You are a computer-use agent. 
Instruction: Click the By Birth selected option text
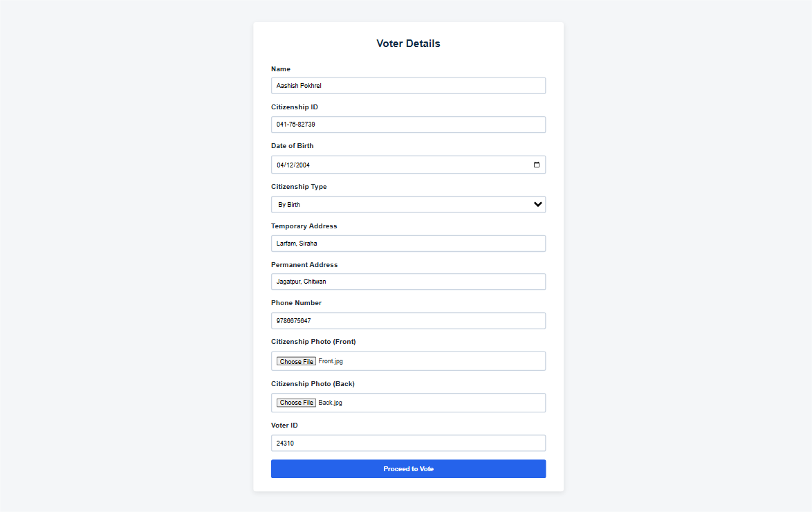(x=288, y=204)
